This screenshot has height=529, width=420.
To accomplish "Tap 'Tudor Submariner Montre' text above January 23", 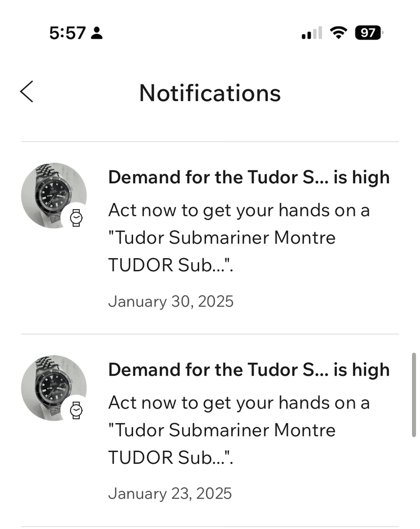I will click(x=222, y=430).
